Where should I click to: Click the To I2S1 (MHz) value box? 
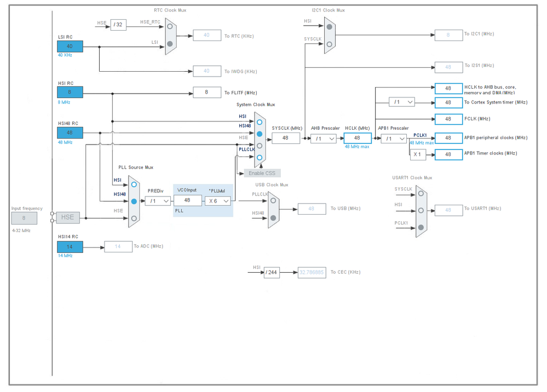click(448, 67)
